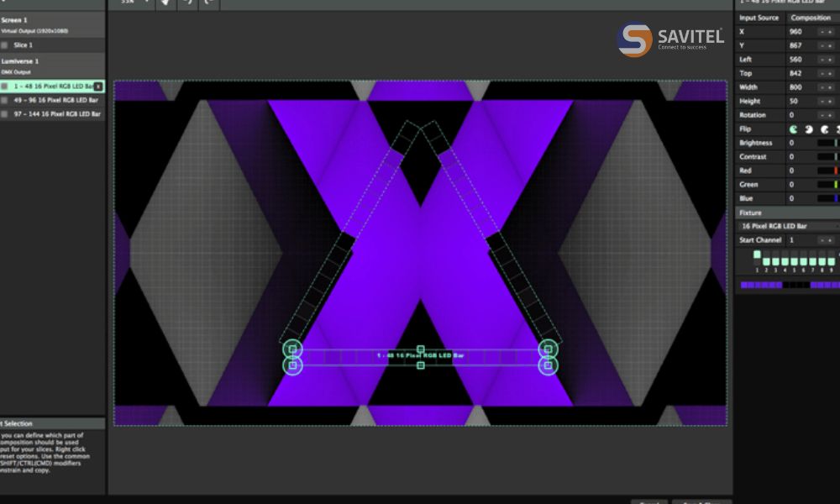
Task: Toggle the Slice 1 checkbox
Action: 5,45
